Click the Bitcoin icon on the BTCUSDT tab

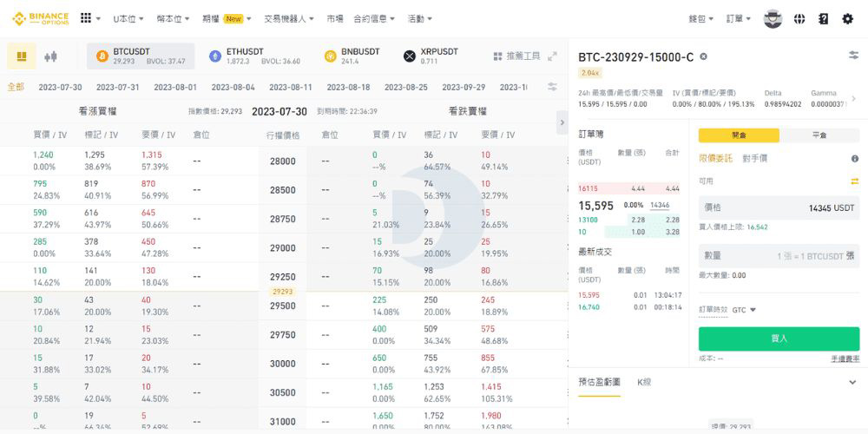pyautogui.click(x=102, y=56)
